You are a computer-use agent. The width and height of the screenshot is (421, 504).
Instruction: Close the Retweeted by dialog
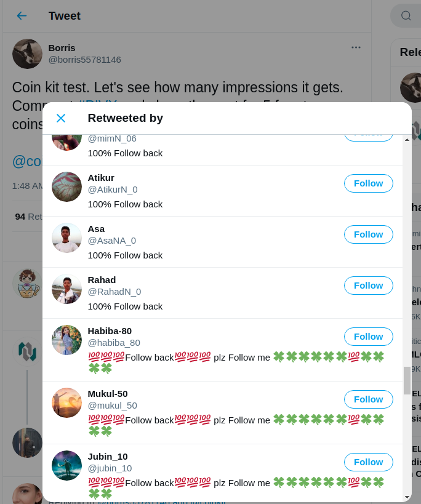(x=61, y=118)
